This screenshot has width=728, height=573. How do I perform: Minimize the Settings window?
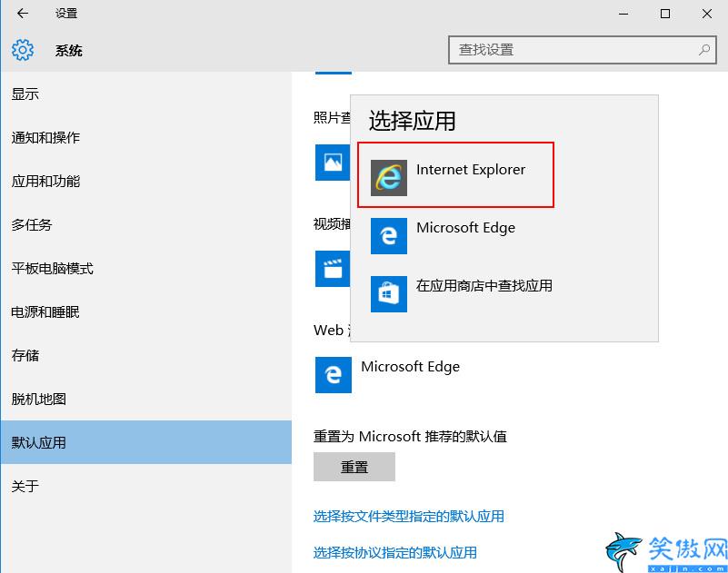[x=623, y=14]
